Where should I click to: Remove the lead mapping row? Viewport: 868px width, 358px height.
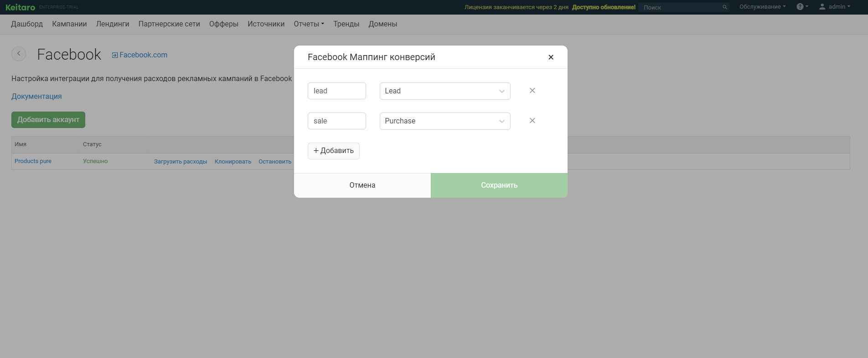(532, 91)
